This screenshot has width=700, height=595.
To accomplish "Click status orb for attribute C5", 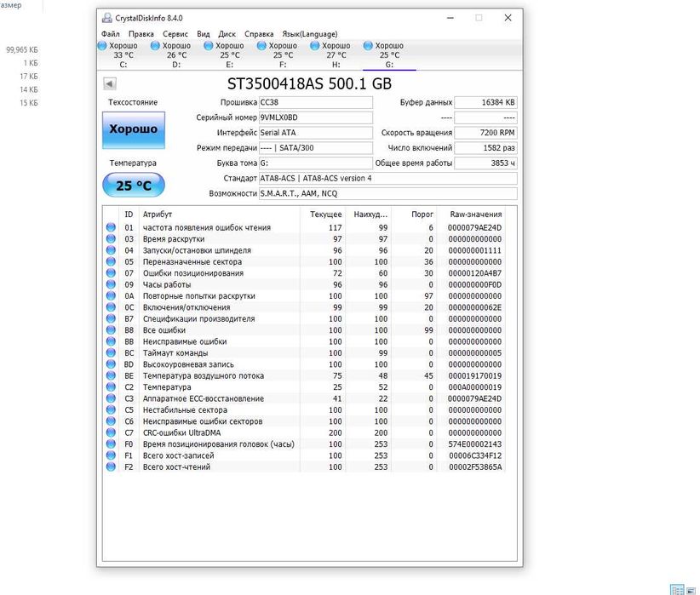I will (112, 409).
